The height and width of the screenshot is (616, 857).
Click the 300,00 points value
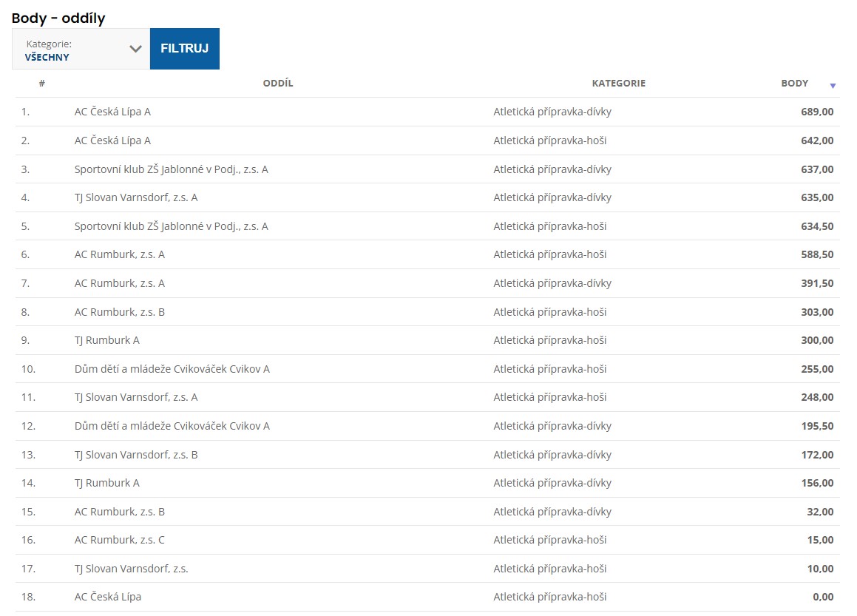click(x=817, y=340)
